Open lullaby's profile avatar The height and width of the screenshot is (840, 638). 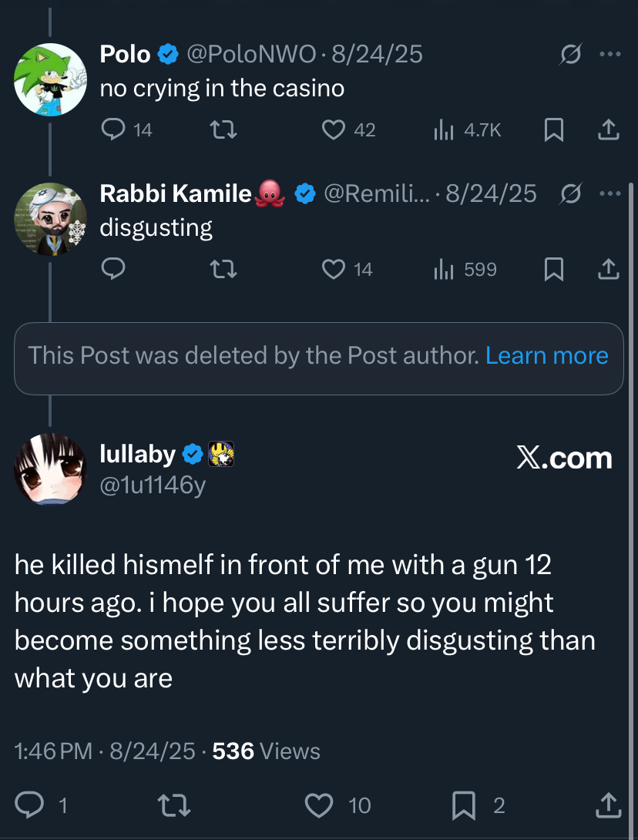click(x=50, y=469)
